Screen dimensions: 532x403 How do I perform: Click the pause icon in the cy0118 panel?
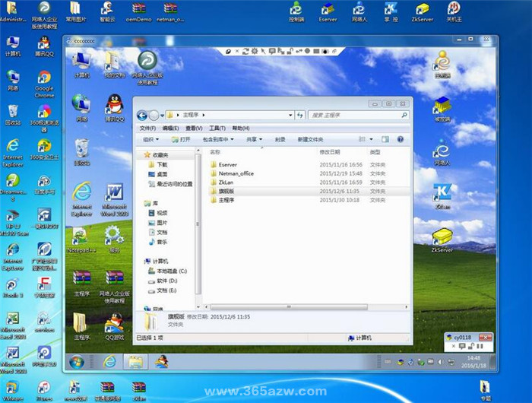480,346
